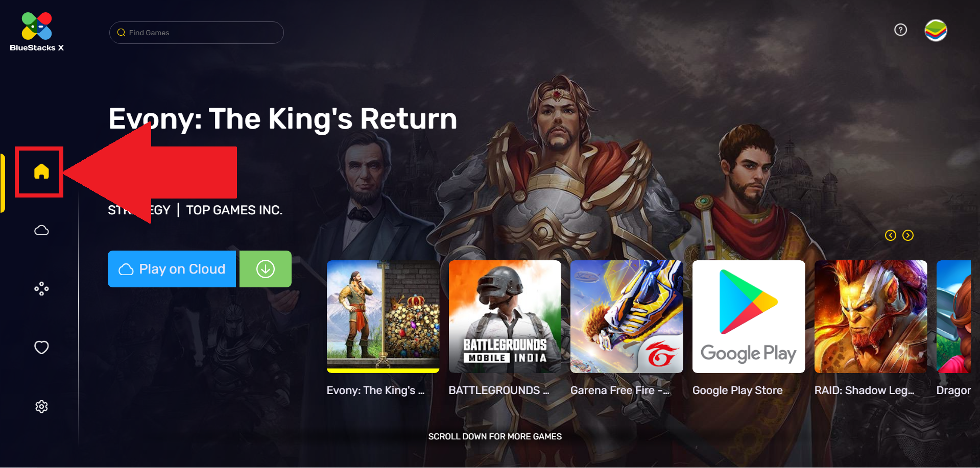Show previous games with left arrow
This screenshot has height=468, width=980.
890,235
